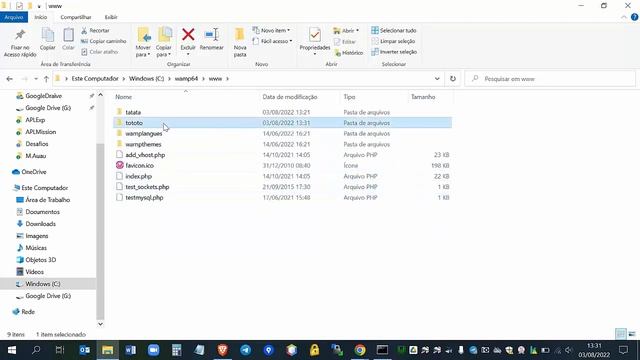Open the Arquivo menu tab
The image size is (640, 360).
point(14,17)
